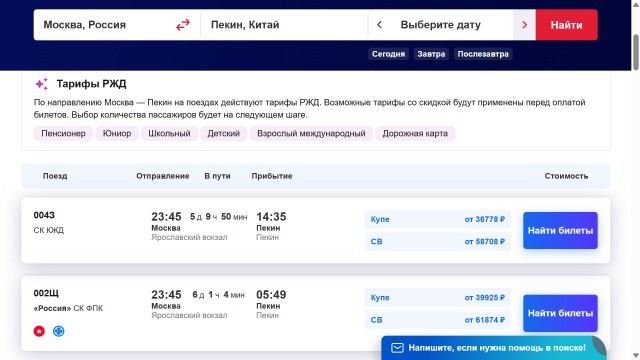640x360 pixels.
Task: Click the Дорожная карта tariff tag
Action: [415, 133]
